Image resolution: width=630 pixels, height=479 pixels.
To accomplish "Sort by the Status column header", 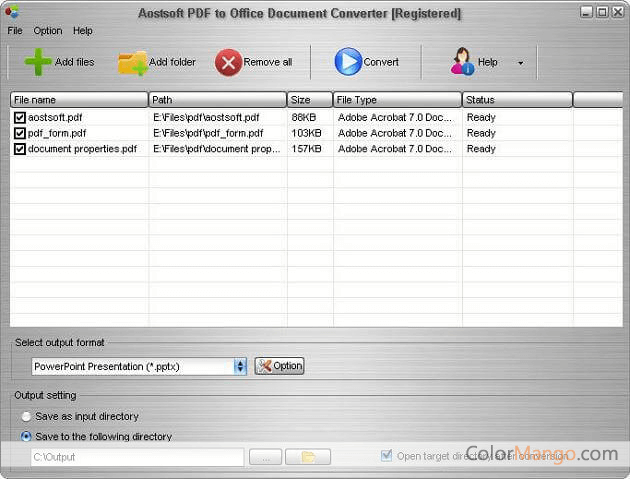I will pyautogui.click(x=517, y=100).
